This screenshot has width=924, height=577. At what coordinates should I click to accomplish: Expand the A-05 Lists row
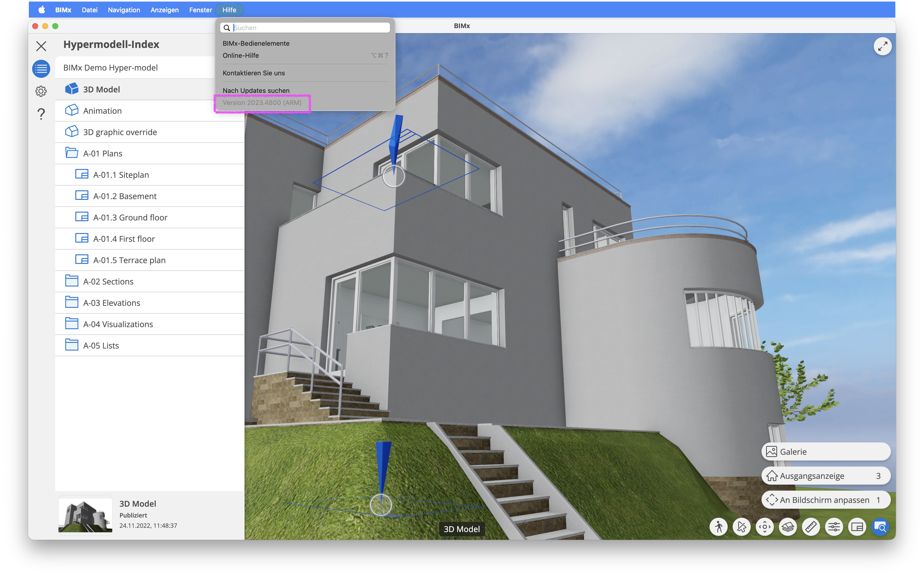point(150,346)
